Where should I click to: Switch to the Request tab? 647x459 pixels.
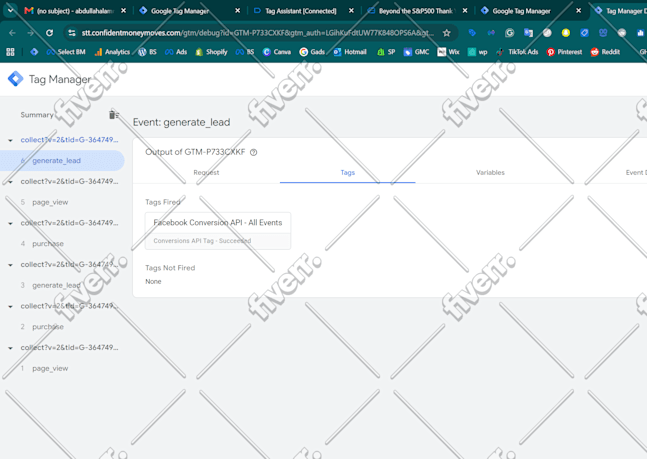coord(206,173)
